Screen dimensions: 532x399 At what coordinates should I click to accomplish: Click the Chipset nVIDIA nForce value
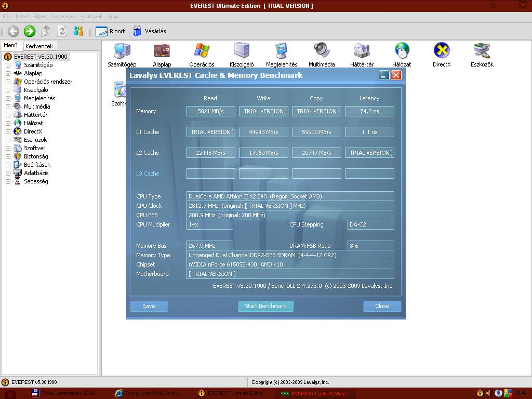click(290, 264)
